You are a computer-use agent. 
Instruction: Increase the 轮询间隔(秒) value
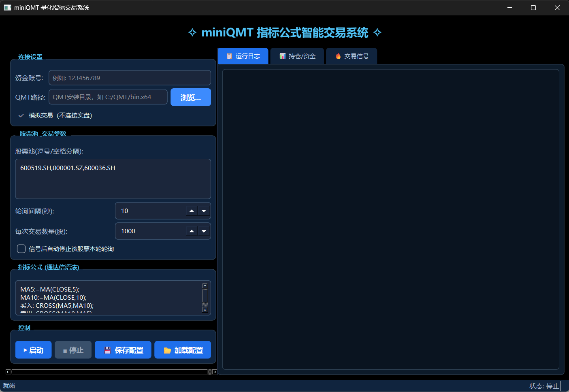pyautogui.click(x=192, y=211)
